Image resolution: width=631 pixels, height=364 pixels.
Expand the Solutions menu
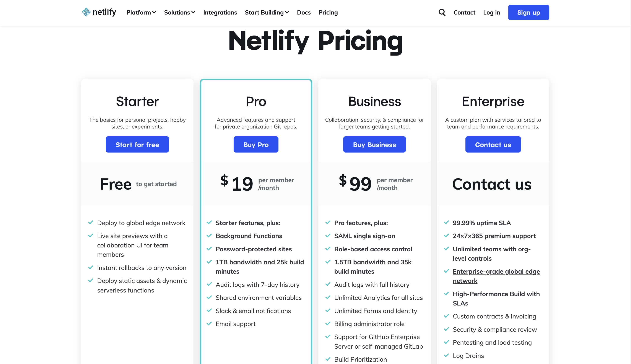179,12
